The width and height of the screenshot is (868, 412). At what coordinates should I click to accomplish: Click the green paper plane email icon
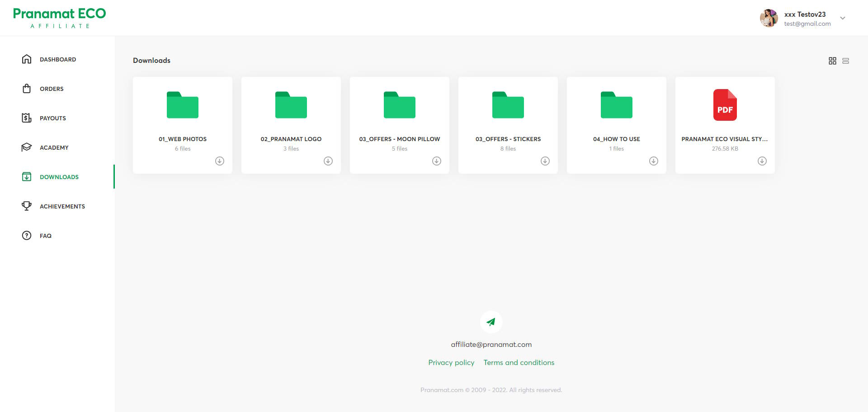(x=491, y=322)
